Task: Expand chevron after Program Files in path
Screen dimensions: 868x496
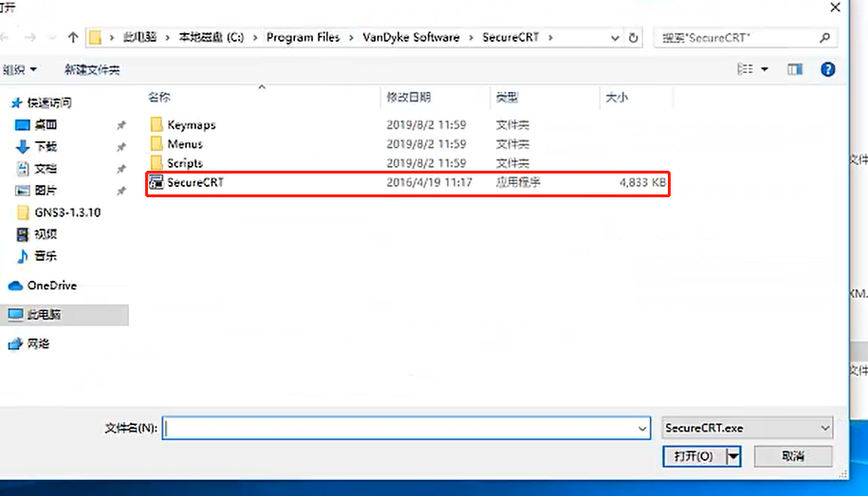Action: (351, 38)
